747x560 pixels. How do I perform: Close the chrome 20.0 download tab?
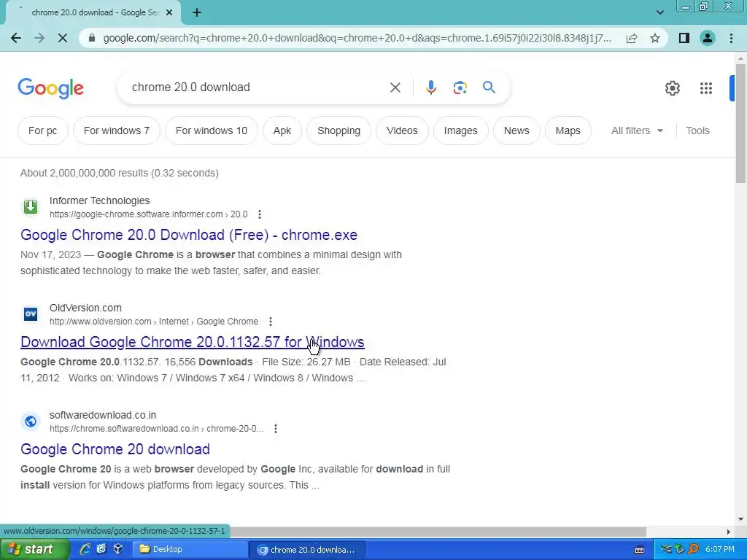[169, 13]
